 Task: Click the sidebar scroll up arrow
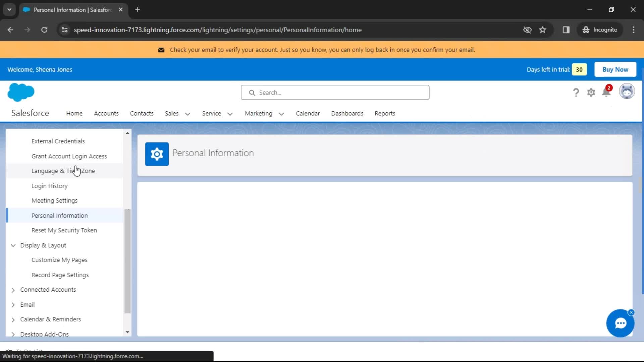point(127,133)
